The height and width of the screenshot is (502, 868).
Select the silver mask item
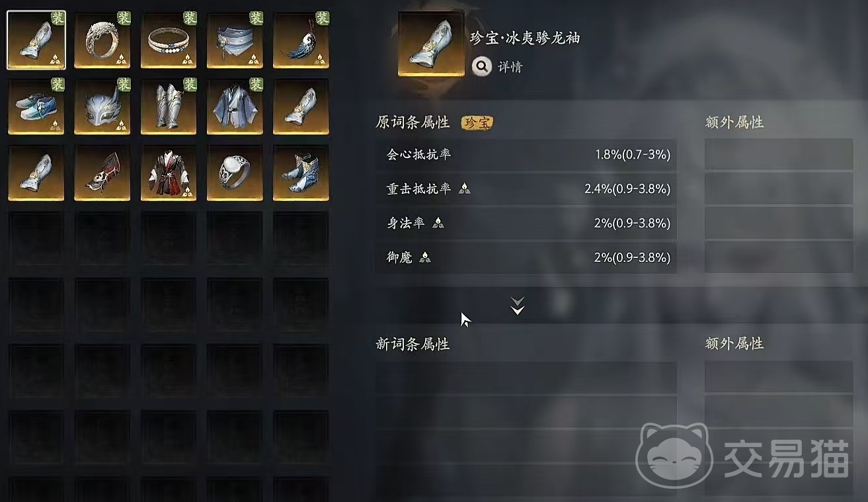[102, 106]
